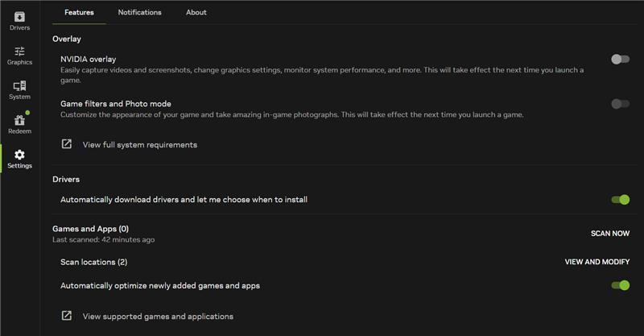Click the system requirements external link icon

point(67,144)
